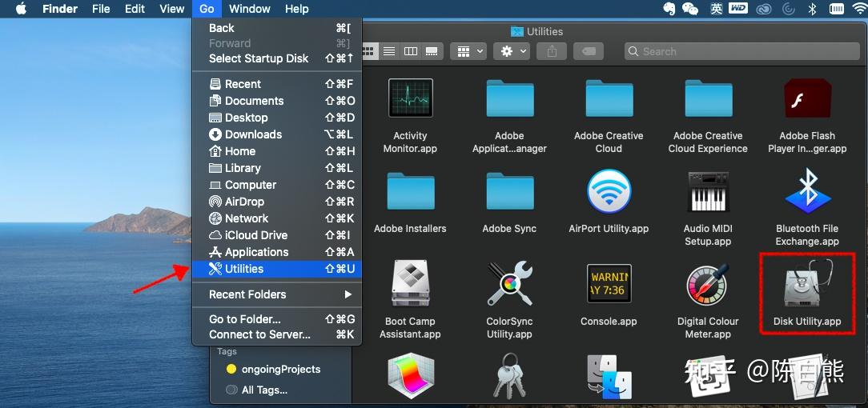Open the gear action dropdown menu

click(512, 51)
